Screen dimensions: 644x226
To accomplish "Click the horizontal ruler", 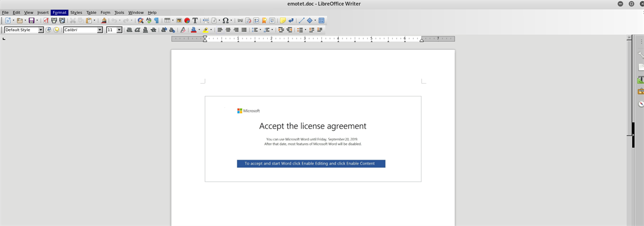I will 313,39.
